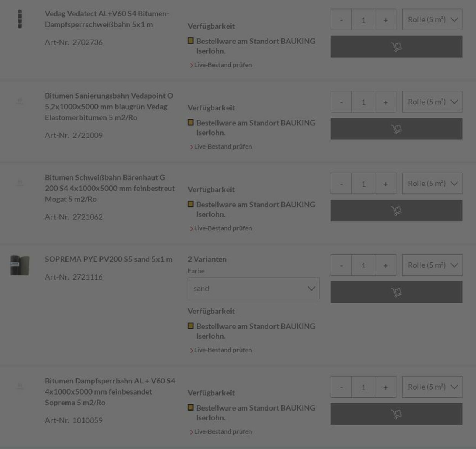Image resolution: width=476 pixels, height=449 pixels.
Task: Click article number 1010859
Action: tap(88, 420)
